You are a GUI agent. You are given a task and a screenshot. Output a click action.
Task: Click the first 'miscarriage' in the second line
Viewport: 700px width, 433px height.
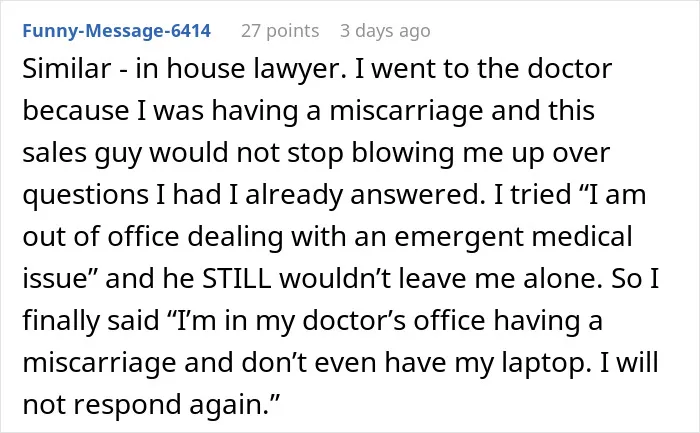pos(406,112)
